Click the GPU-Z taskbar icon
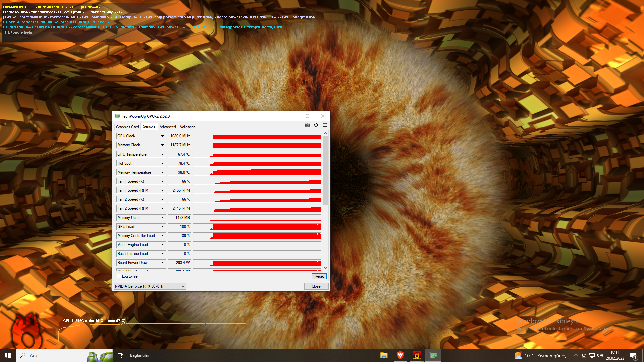Screen dimensions: 644x362 click(433, 355)
